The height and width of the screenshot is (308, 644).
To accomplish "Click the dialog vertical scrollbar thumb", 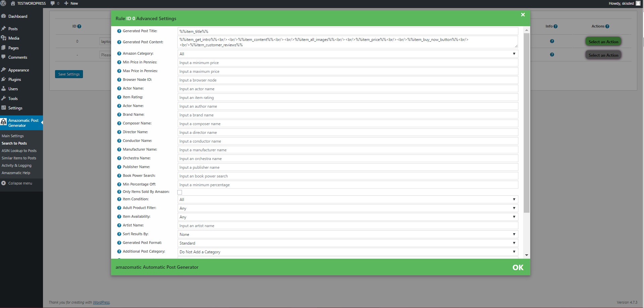I will click(526, 123).
